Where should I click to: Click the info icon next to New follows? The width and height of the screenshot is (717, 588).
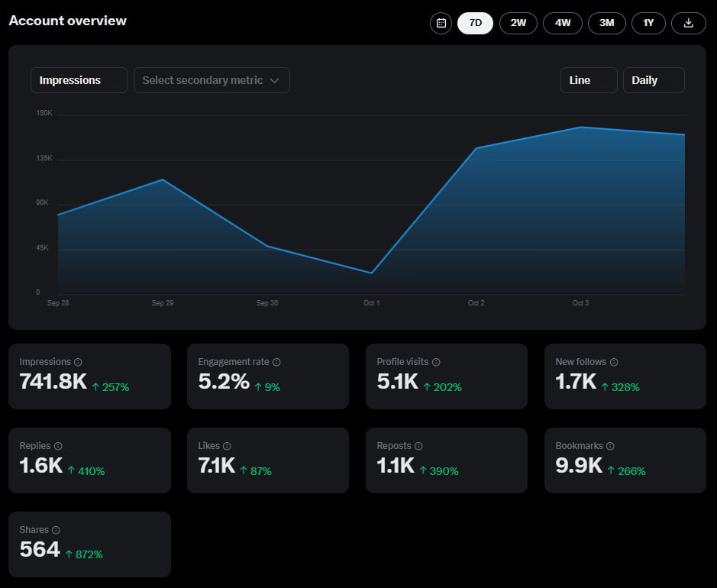614,362
